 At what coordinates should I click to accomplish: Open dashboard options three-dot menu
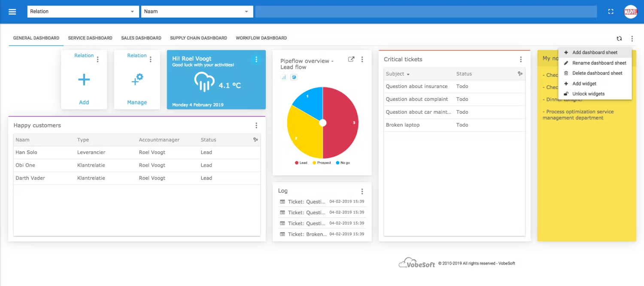pos(632,39)
